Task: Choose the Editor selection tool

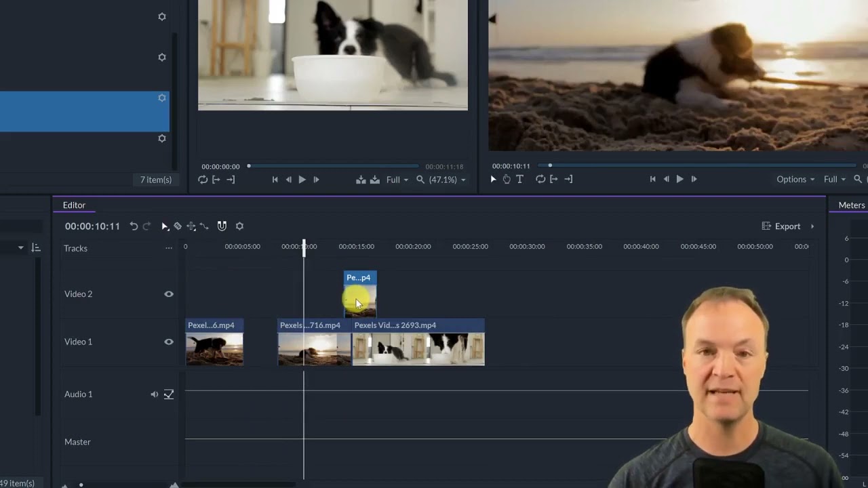Action: [165, 226]
